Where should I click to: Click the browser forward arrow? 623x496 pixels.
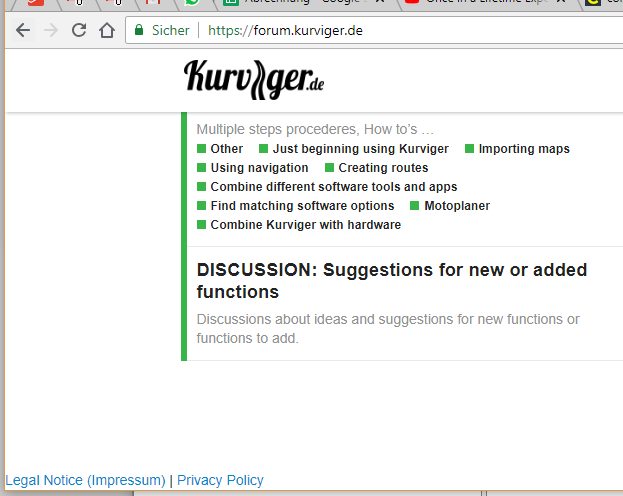(51, 30)
